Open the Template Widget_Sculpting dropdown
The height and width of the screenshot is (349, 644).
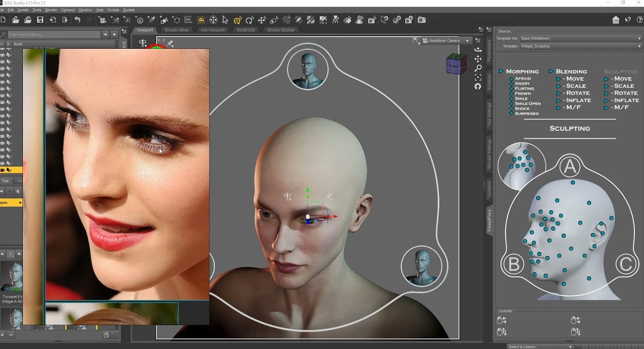tap(579, 46)
